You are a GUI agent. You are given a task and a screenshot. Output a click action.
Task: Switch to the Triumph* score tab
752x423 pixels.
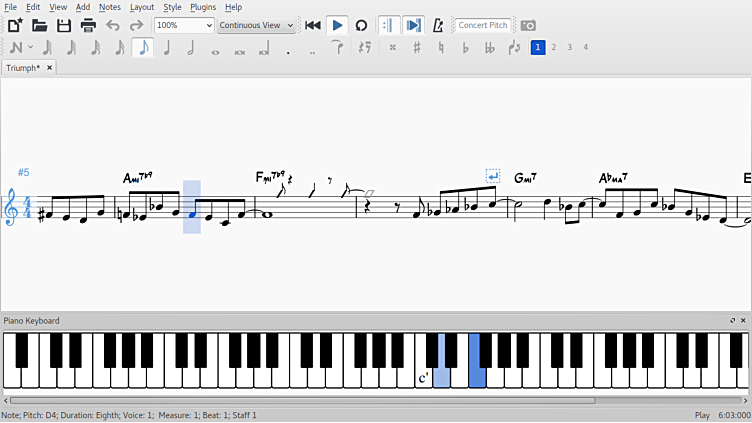[x=23, y=68]
